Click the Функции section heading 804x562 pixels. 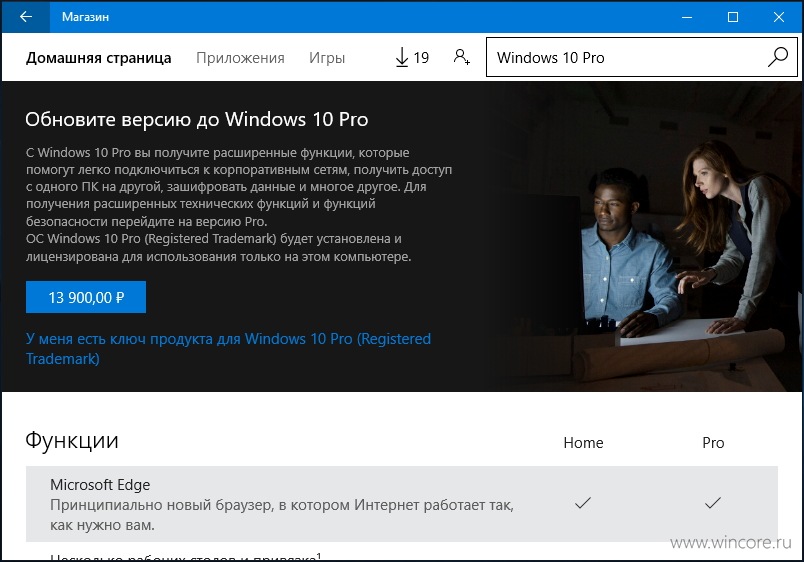(x=72, y=440)
